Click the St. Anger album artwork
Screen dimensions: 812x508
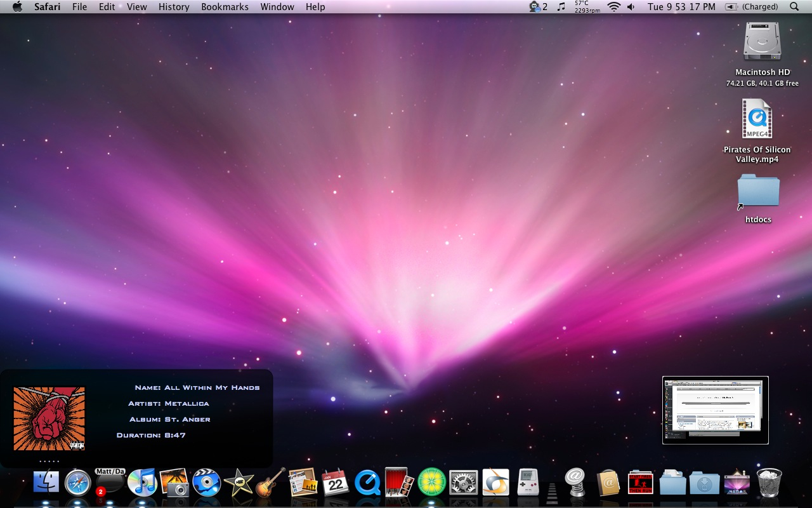[49, 418]
